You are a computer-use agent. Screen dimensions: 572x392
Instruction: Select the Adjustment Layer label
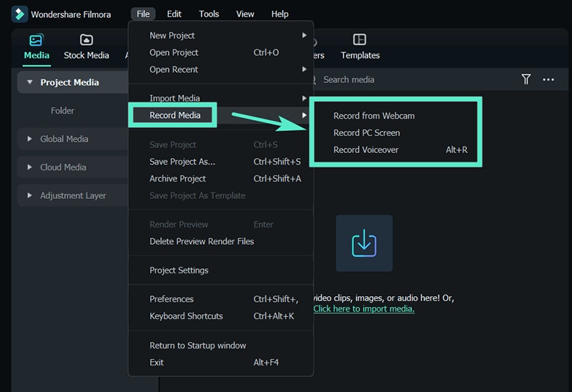click(x=73, y=195)
